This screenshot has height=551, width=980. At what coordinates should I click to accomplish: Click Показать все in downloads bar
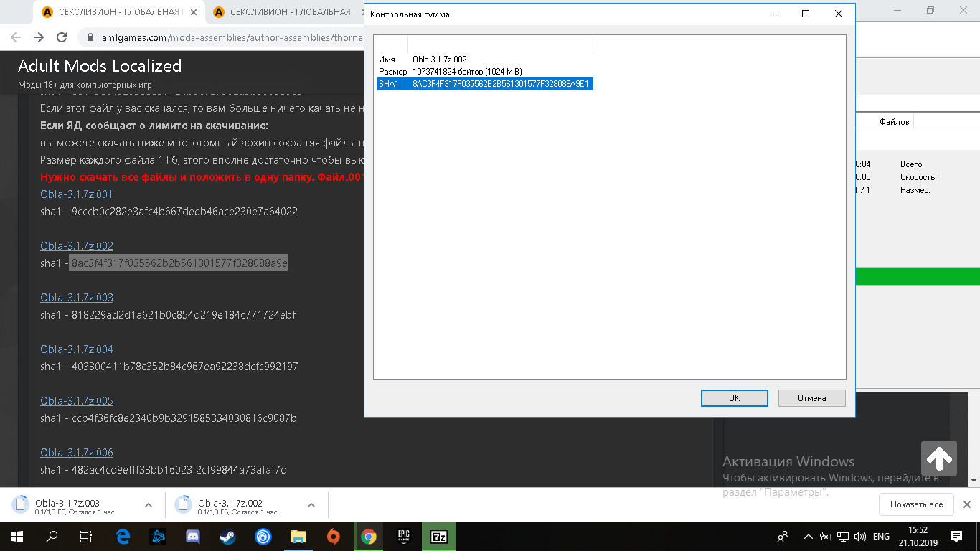pos(916,504)
